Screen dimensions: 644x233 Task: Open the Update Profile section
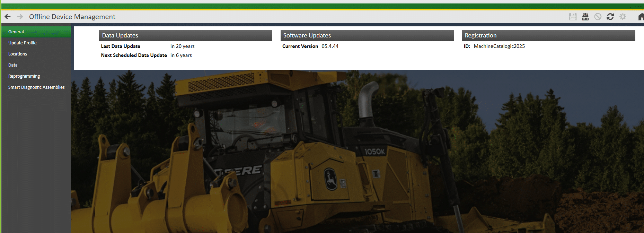pyautogui.click(x=36, y=43)
